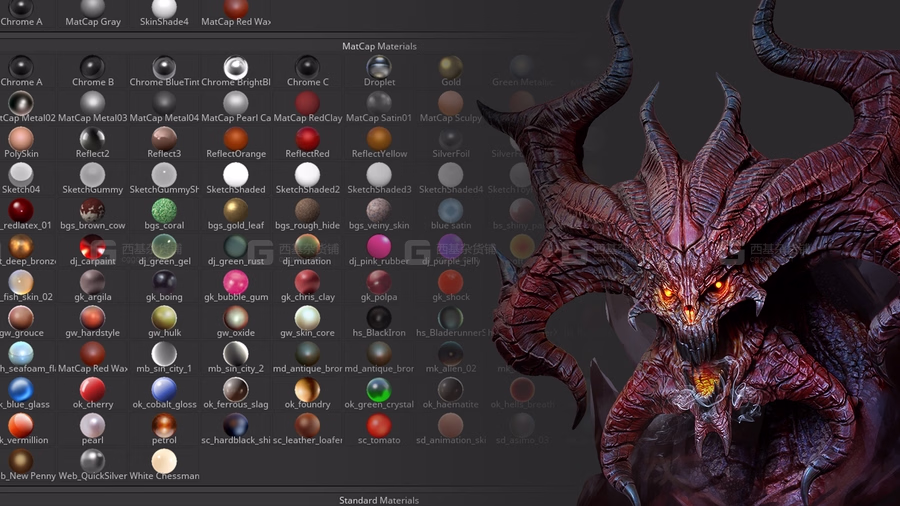Screen dimensions: 900x506
Task: Select the mb_sin_city_2 material
Action: pos(236,358)
